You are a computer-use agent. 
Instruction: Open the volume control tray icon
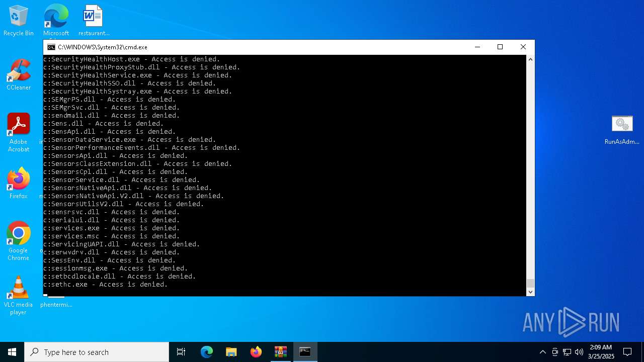click(579, 352)
